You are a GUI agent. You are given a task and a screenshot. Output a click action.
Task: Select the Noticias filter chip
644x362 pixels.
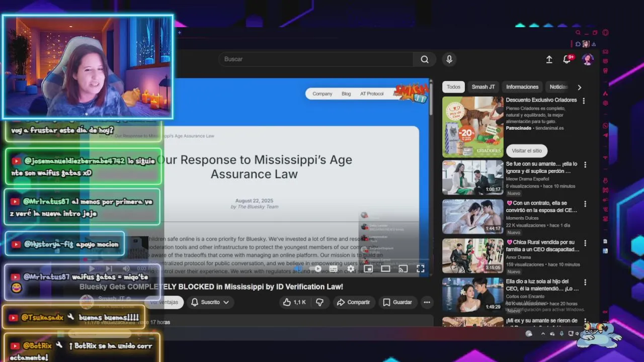click(558, 87)
